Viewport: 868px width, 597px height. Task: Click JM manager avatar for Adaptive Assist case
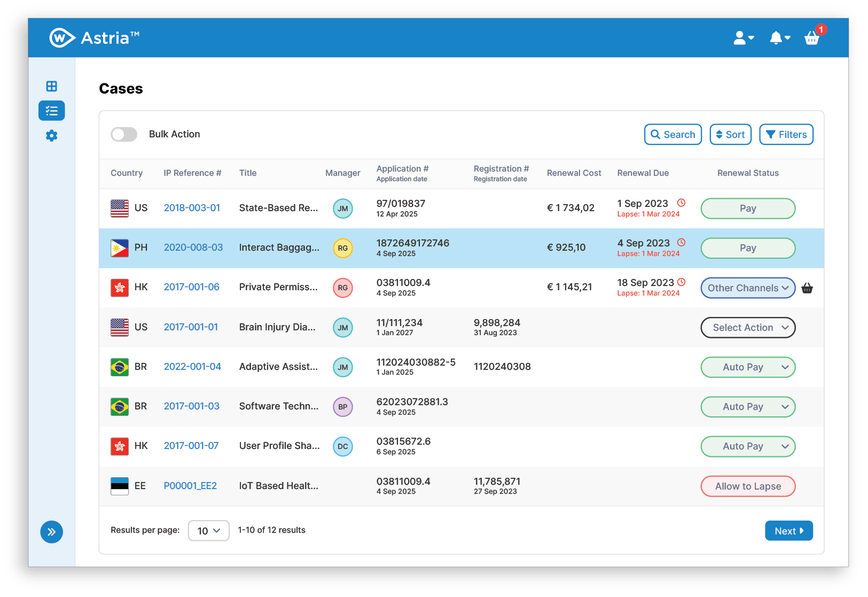[343, 367]
